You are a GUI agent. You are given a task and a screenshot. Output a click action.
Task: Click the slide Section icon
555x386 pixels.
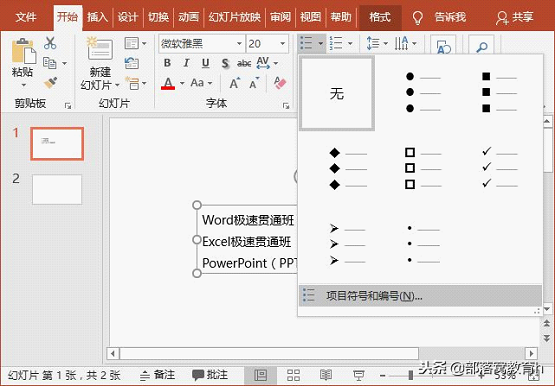pyautogui.click(x=132, y=83)
